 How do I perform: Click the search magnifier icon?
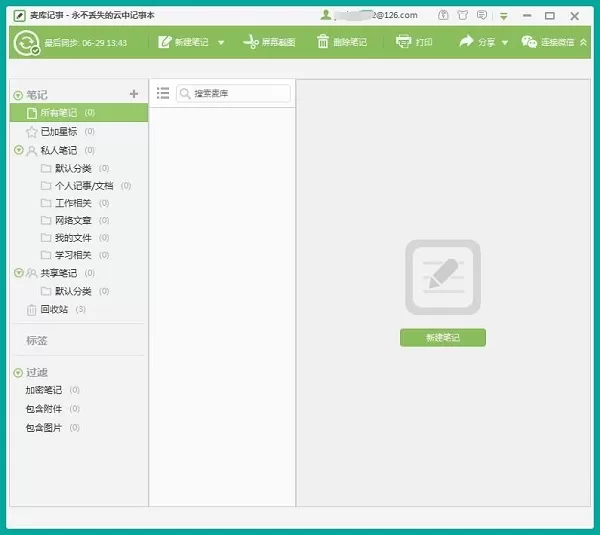(185, 93)
